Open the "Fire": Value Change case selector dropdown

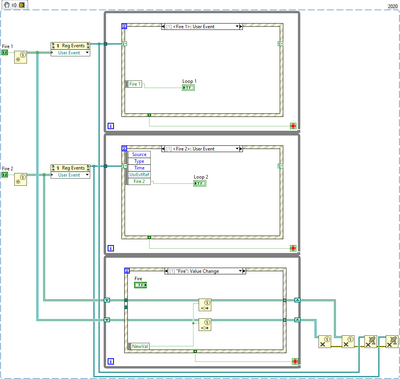point(205,271)
